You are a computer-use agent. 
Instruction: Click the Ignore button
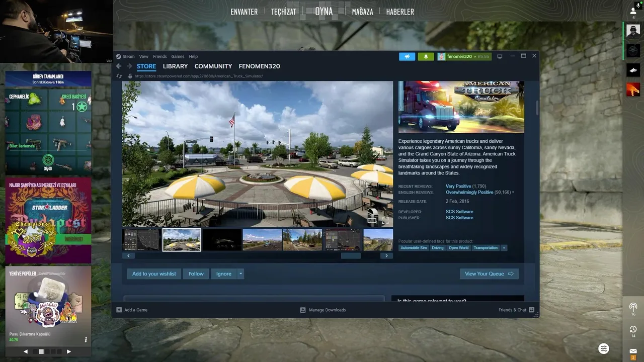point(224,274)
